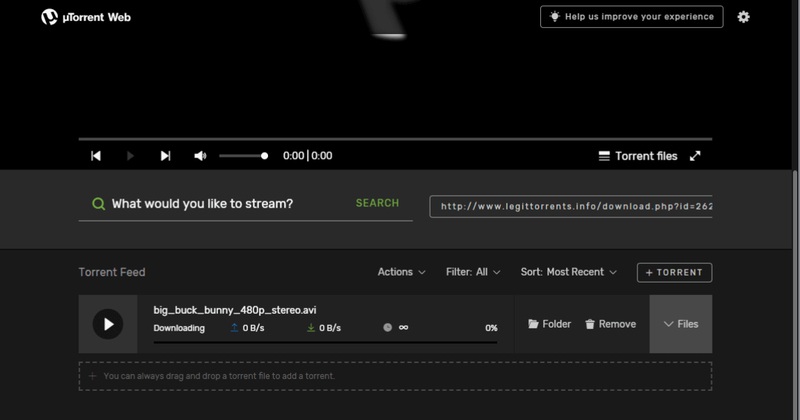Toggle fullscreen with the expand arrows icon

(x=695, y=156)
